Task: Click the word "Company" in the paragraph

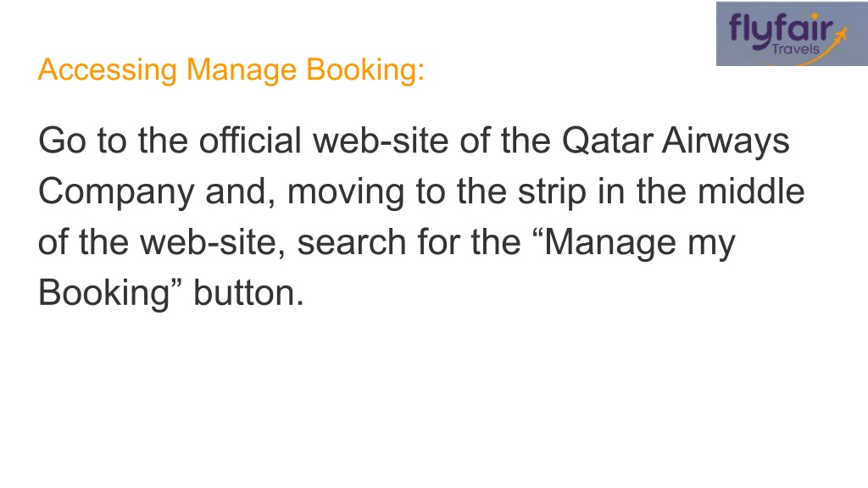Action: [x=116, y=192]
